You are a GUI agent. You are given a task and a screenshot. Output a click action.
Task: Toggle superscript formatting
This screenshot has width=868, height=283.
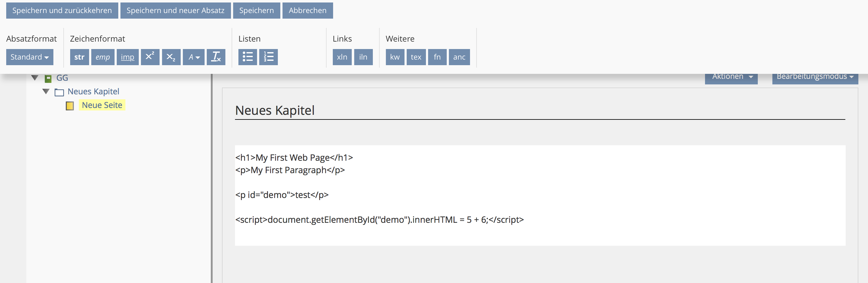click(150, 57)
